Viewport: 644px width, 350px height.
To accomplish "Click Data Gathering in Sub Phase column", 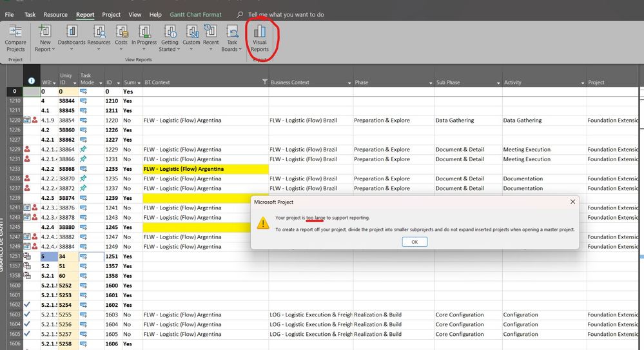I will point(454,121).
